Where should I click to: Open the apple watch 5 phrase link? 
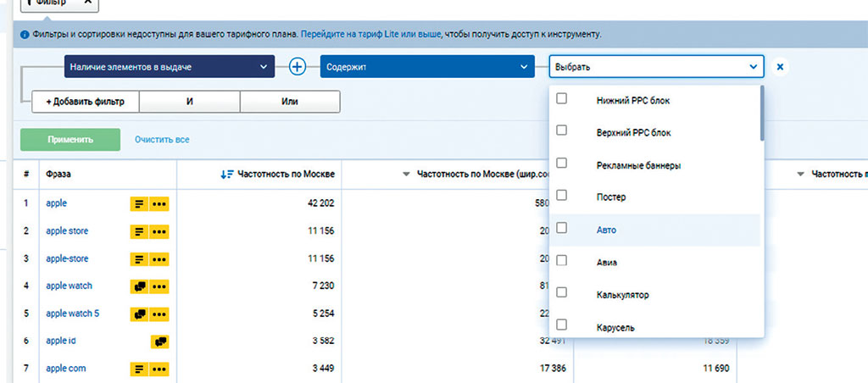coord(73,314)
